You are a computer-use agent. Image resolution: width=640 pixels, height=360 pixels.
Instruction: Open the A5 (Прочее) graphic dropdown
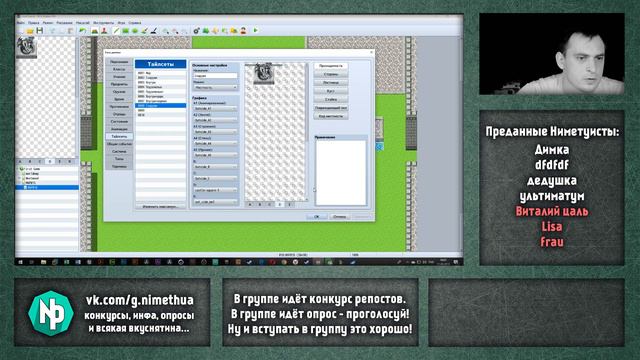click(x=215, y=155)
